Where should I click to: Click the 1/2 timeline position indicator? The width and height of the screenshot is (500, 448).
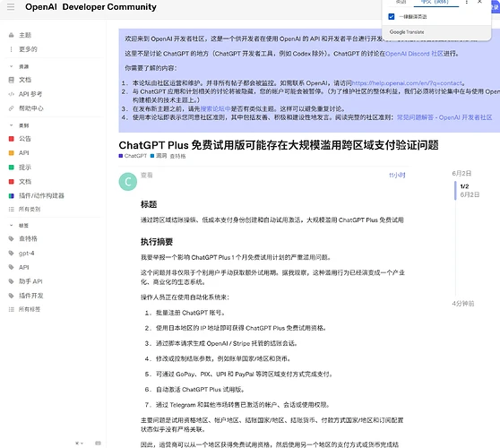[x=464, y=186]
